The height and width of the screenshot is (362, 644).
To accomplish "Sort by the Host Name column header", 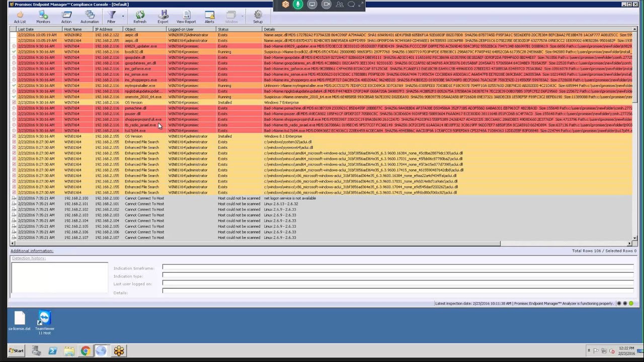I will coord(78,29).
